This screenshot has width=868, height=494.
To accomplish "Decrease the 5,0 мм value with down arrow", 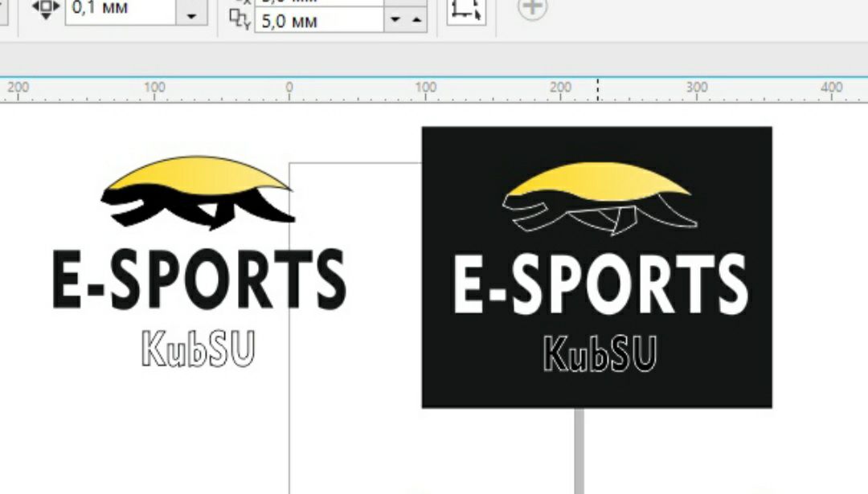I will tap(395, 20).
